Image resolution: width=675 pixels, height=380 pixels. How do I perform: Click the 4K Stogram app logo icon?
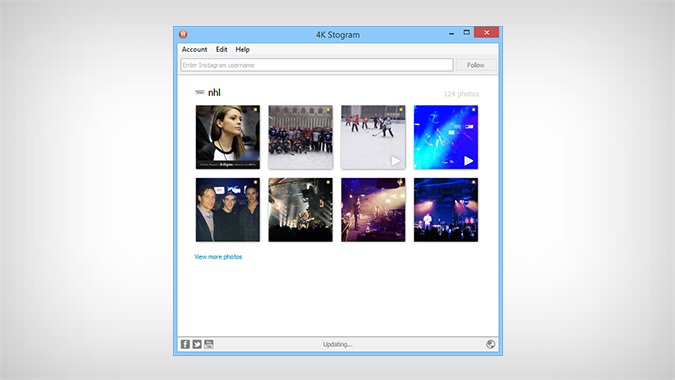183,34
